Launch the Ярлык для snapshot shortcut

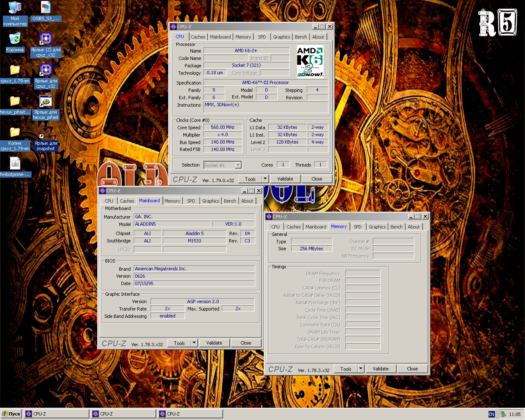[46, 139]
